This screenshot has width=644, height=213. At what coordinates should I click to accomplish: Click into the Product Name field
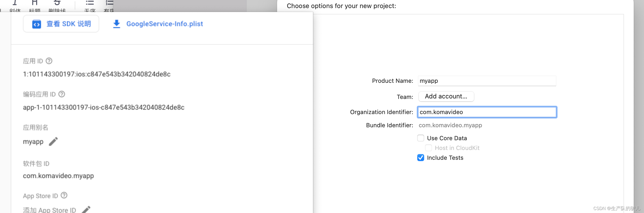coord(487,81)
